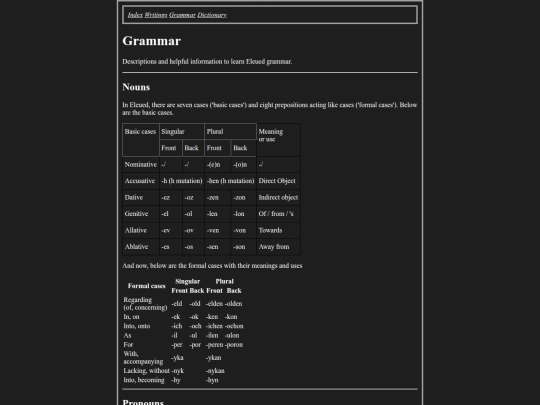Select the '-olden' formal case cell
This screenshot has width=540, height=405.
(234, 304)
